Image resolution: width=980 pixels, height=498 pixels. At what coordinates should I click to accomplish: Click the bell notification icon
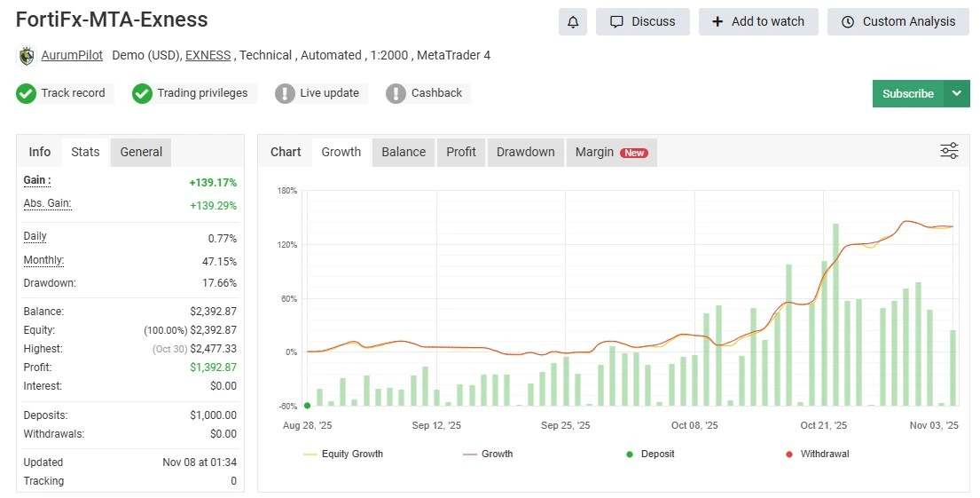pos(573,21)
